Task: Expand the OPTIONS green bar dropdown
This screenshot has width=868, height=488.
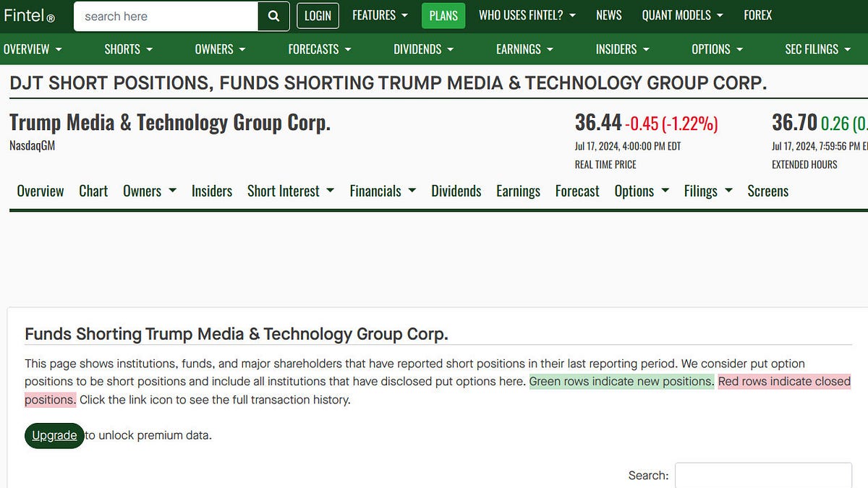Action: point(717,49)
